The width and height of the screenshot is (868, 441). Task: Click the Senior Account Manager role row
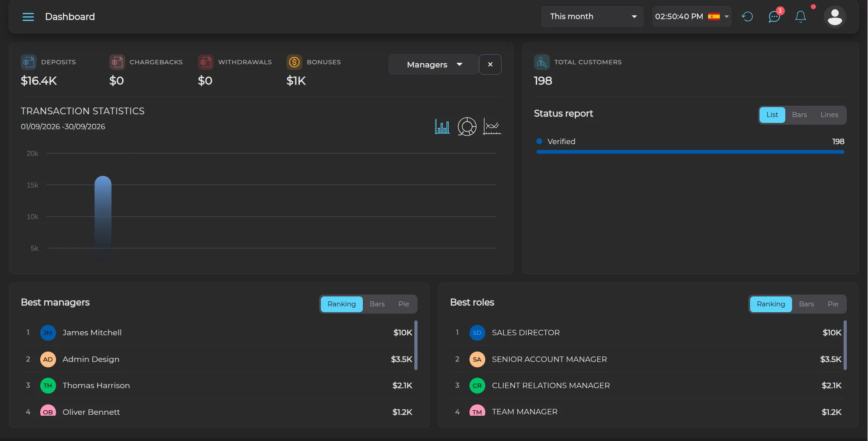(647, 359)
